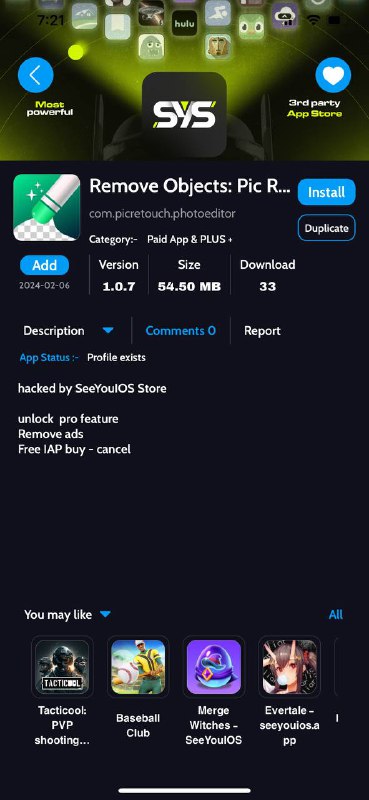Tap the home indicator bar
Image resolution: width=369 pixels, height=800 pixels.
[185, 791]
